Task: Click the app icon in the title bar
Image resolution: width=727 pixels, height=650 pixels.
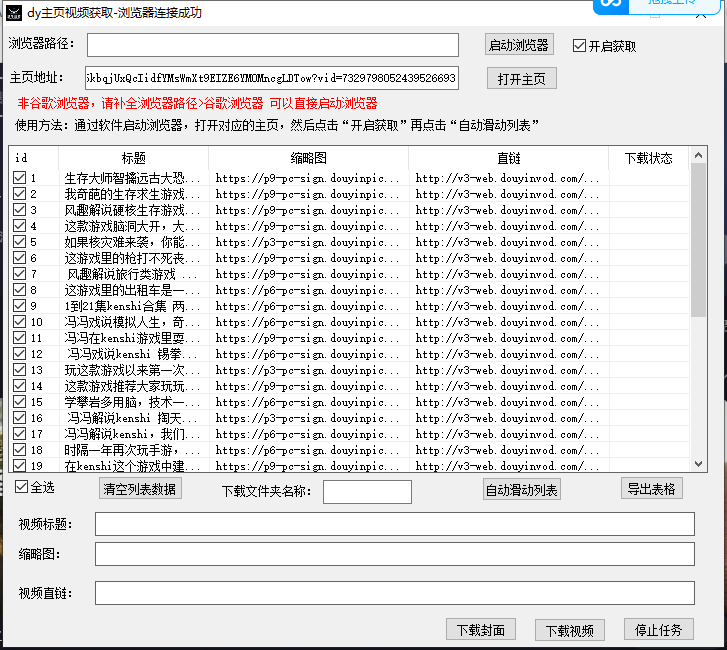Action: [x=13, y=13]
